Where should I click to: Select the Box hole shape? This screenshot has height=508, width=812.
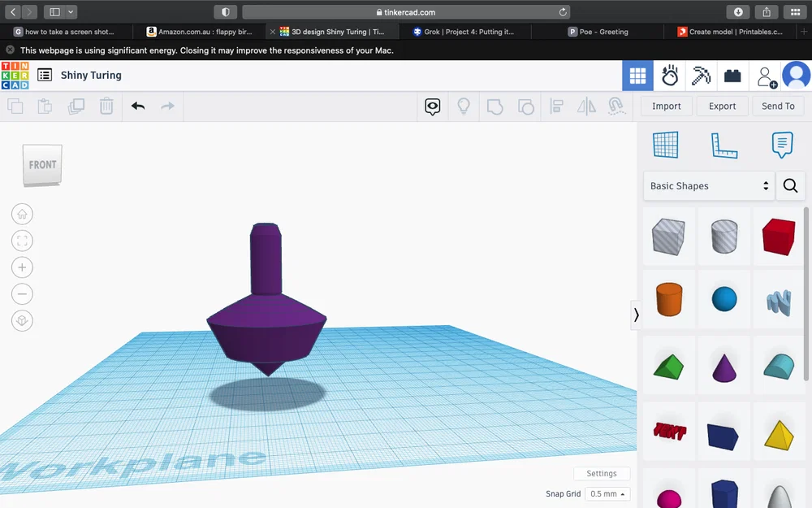coord(668,237)
